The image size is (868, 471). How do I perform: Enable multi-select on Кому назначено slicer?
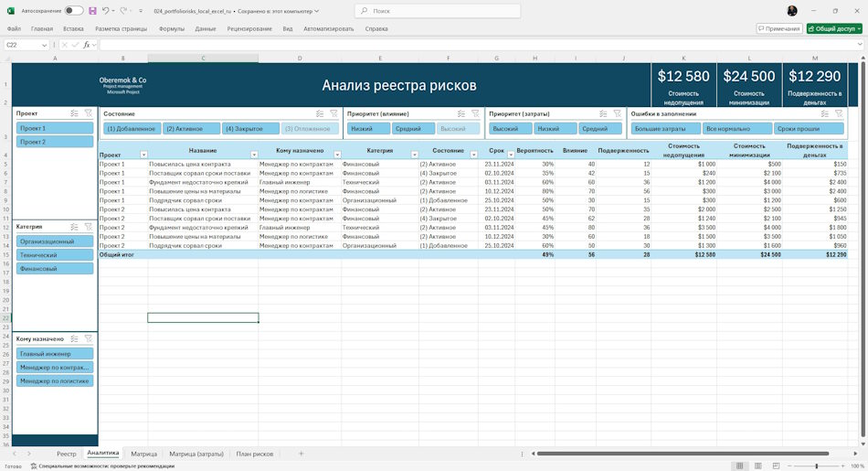coord(74,338)
